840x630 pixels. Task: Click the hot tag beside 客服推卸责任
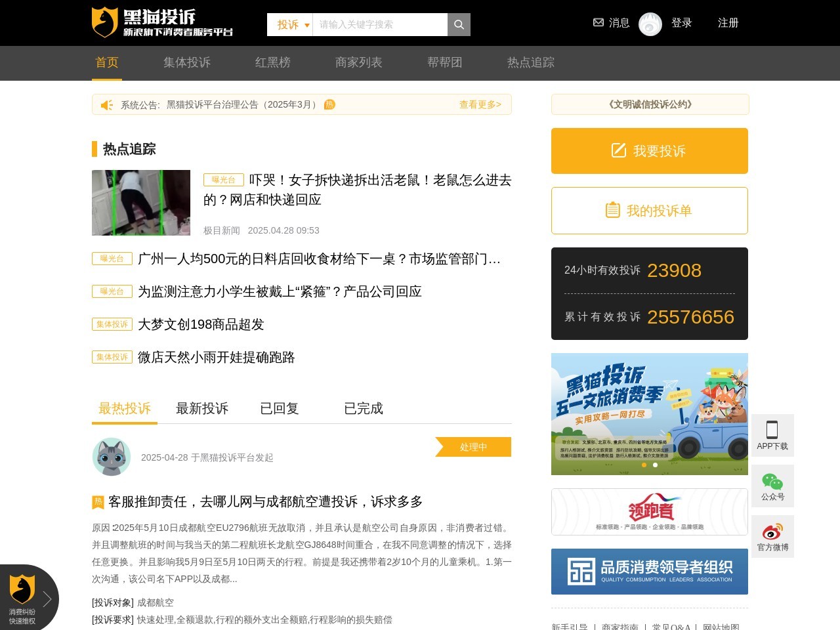[x=98, y=502]
